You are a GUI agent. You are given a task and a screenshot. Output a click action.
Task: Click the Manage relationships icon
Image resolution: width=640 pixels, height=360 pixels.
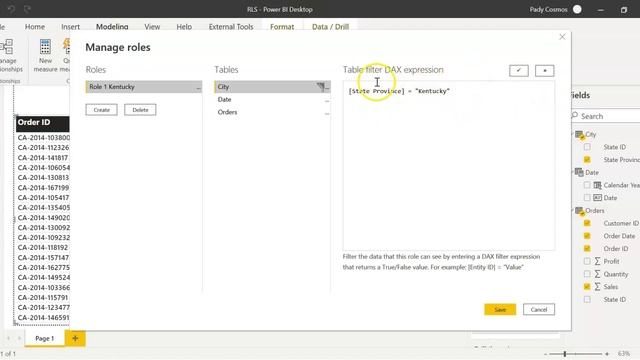pos(7,47)
